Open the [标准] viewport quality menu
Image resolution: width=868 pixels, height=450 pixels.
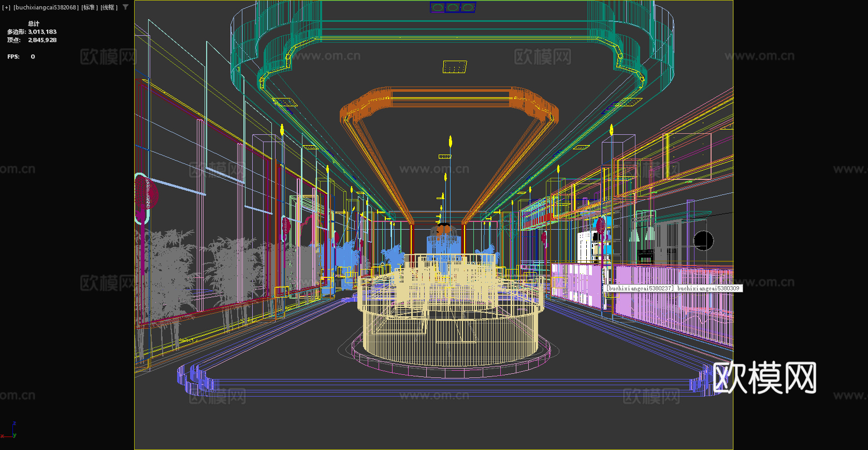[90, 7]
